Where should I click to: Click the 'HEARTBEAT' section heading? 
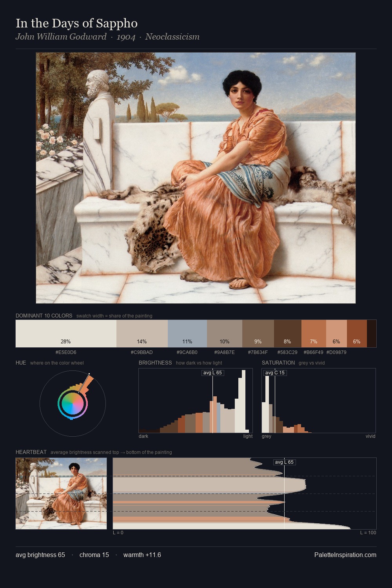pyautogui.click(x=31, y=452)
